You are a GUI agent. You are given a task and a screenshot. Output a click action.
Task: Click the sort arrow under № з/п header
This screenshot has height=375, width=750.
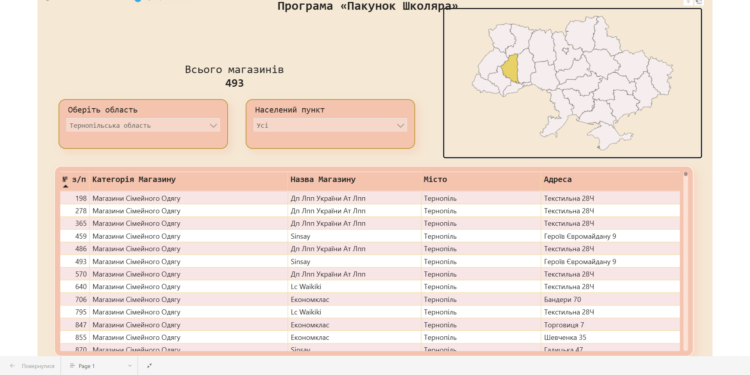click(x=66, y=187)
